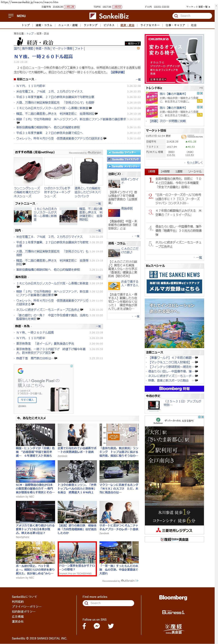Open red running shoes product thumbnail

[x=28, y=171]
